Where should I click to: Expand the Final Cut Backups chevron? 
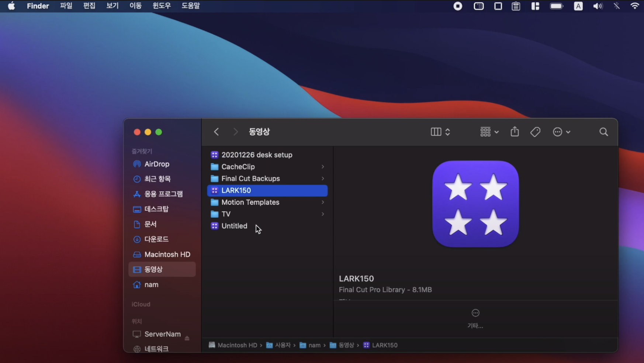(323, 179)
